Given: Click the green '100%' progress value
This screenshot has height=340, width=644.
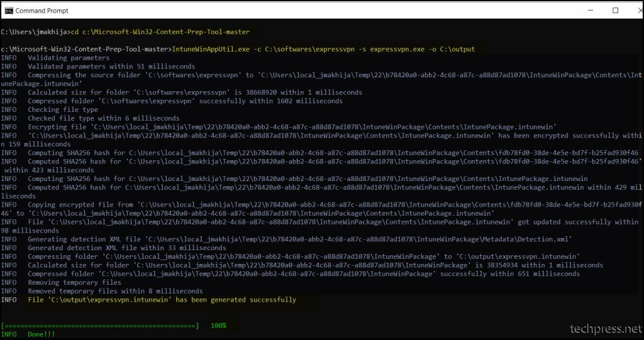Looking at the screenshot, I should 218,326.
